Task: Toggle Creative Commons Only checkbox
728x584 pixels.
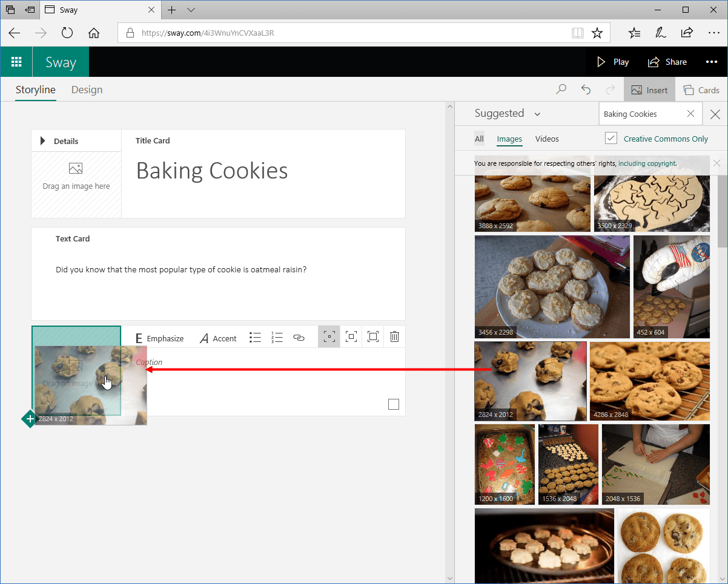Action: [611, 138]
